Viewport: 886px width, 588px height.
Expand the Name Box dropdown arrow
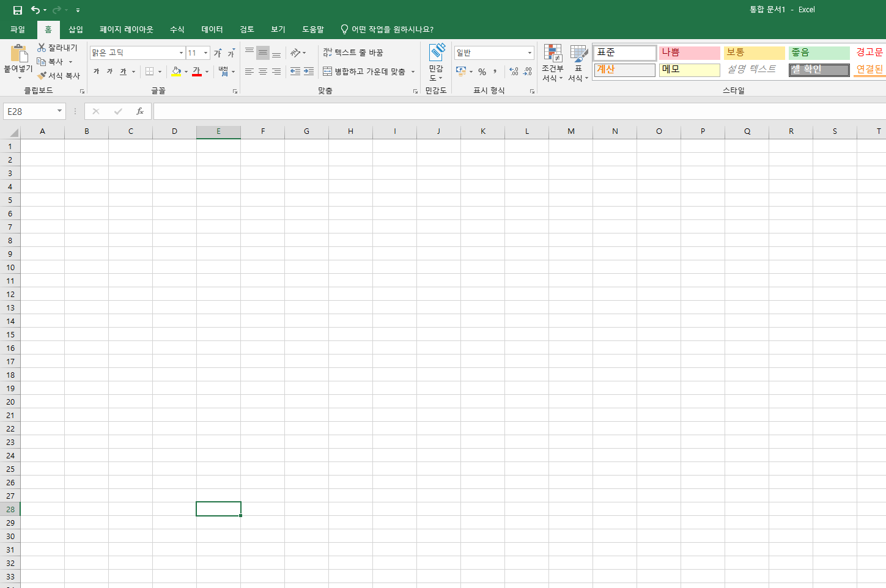(x=59, y=111)
